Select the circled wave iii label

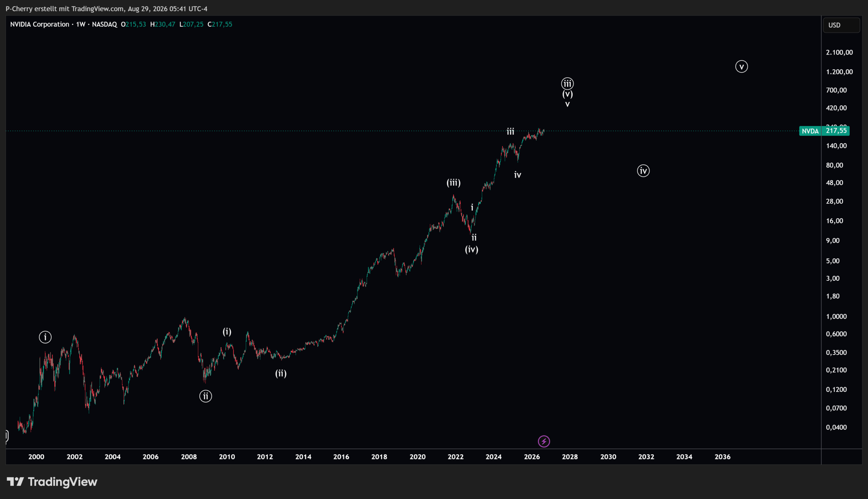[568, 83]
